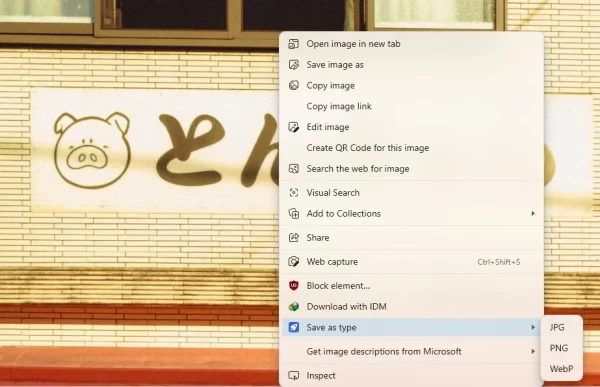Image resolution: width=600 pixels, height=387 pixels.
Task: Click the Save image as icon
Action: 293,65
